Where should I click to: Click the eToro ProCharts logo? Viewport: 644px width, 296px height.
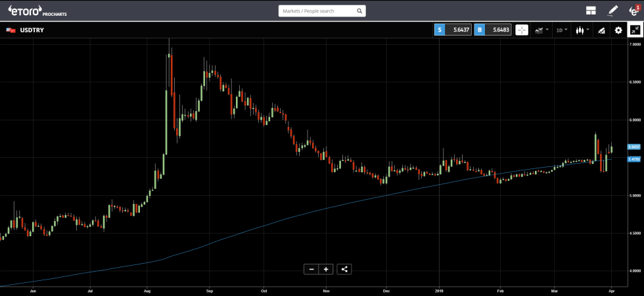point(32,11)
